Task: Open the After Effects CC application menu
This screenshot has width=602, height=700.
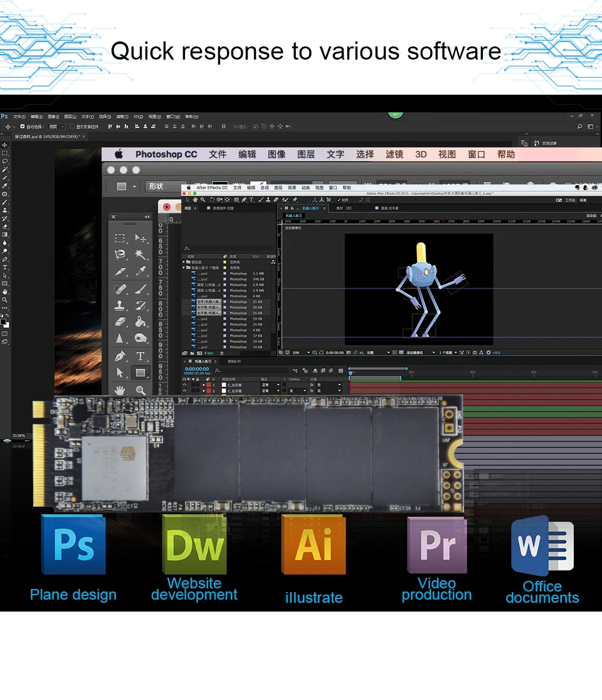Action: pyautogui.click(x=212, y=188)
